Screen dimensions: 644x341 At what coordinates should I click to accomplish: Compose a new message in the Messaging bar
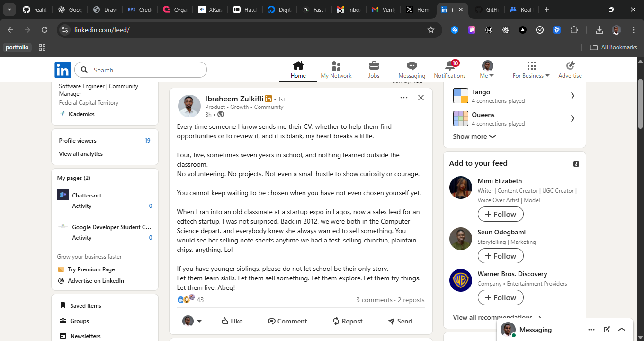pyautogui.click(x=607, y=330)
